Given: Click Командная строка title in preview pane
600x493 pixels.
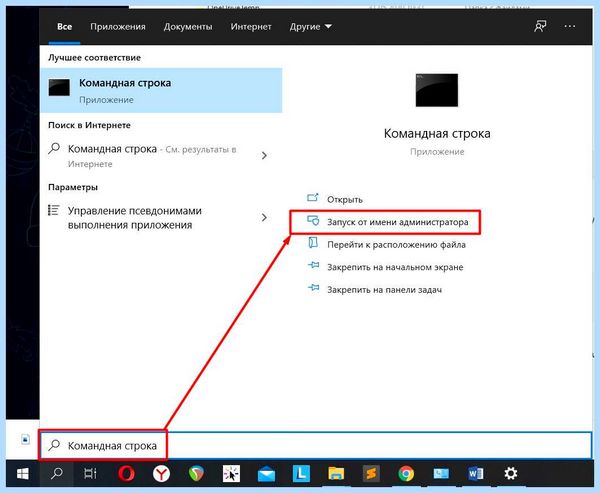Looking at the screenshot, I should tap(437, 134).
